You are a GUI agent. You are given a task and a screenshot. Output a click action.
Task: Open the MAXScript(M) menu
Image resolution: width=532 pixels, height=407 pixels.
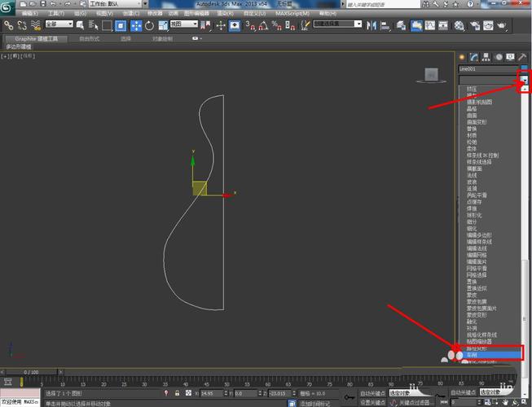point(292,14)
